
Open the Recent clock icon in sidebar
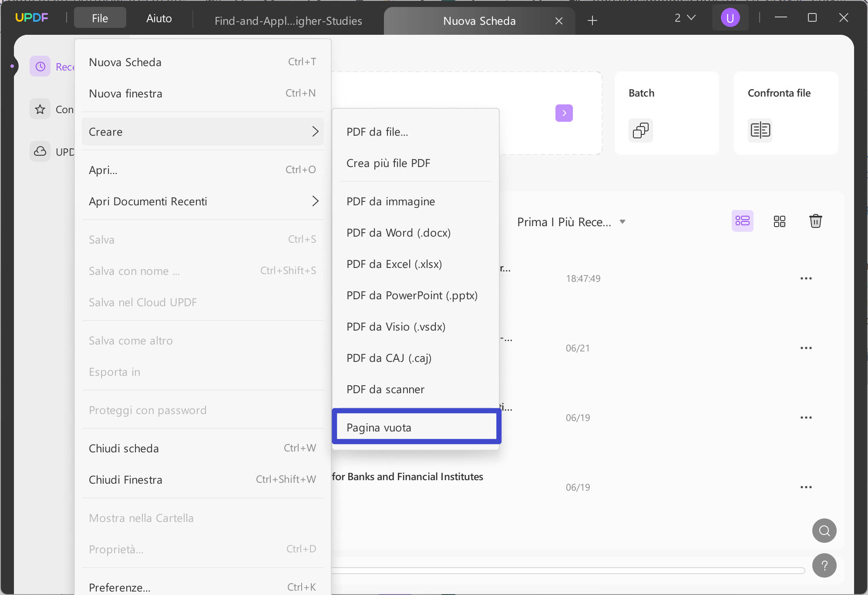click(x=40, y=67)
